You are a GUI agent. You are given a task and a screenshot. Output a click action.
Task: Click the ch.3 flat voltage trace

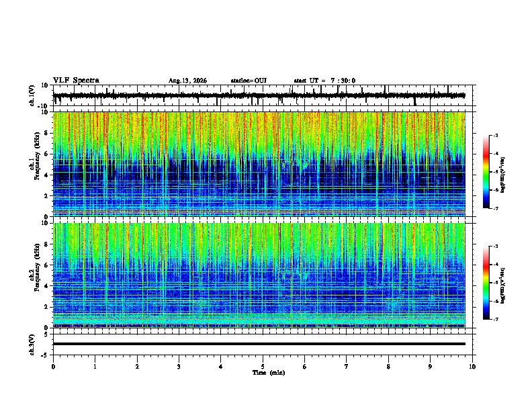pyautogui.click(x=259, y=344)
